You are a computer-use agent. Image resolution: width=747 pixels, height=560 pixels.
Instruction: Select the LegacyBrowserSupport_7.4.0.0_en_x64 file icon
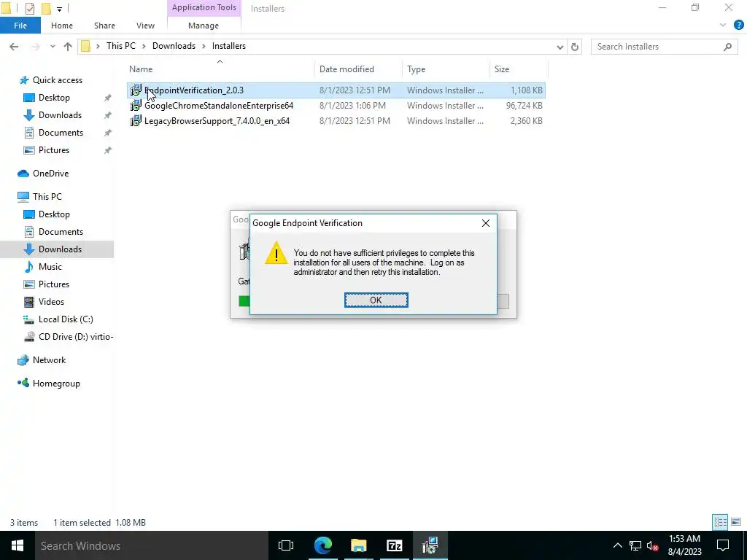tap(136, 120)
